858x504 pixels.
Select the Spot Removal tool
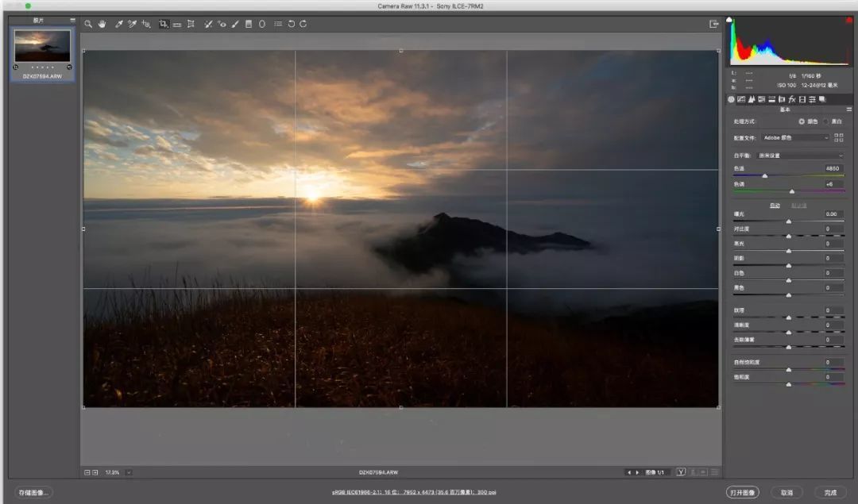click(208, 24)
